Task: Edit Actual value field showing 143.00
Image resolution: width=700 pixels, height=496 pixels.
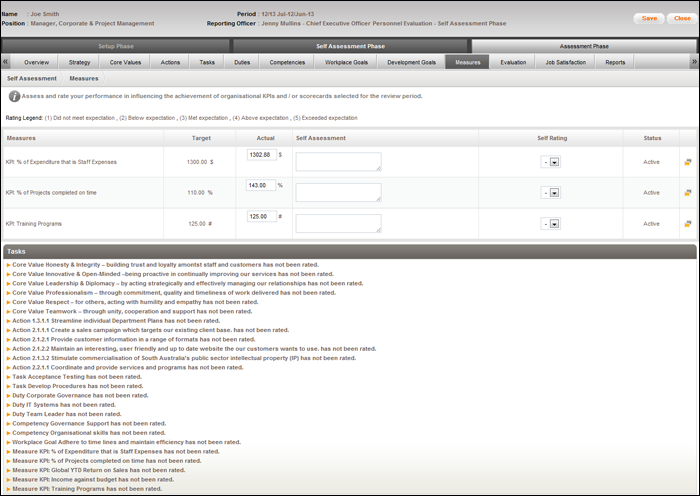Action: pos(261,185)
